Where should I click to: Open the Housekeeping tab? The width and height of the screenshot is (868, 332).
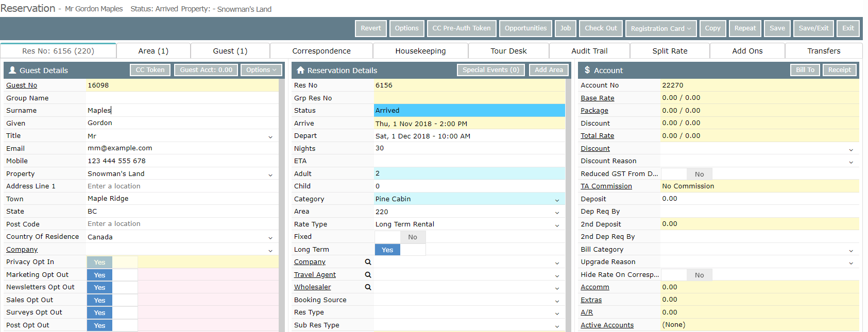[x=420, y=51]
